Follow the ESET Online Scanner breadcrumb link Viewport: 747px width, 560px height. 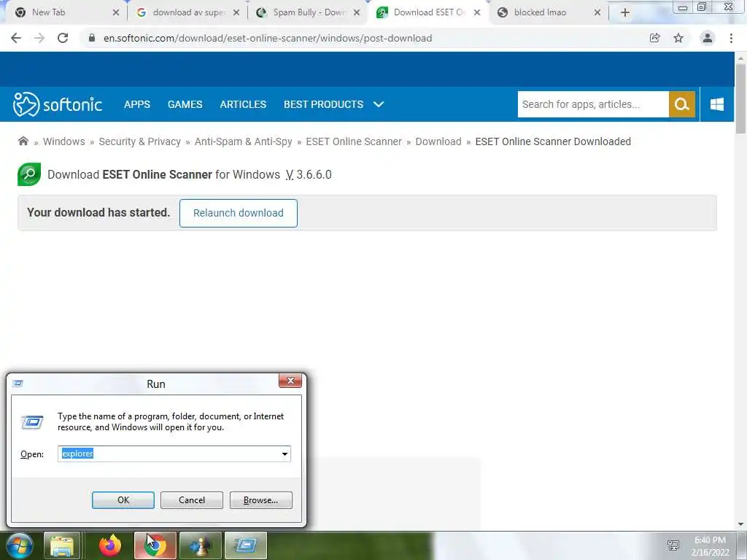click(354, 141)
